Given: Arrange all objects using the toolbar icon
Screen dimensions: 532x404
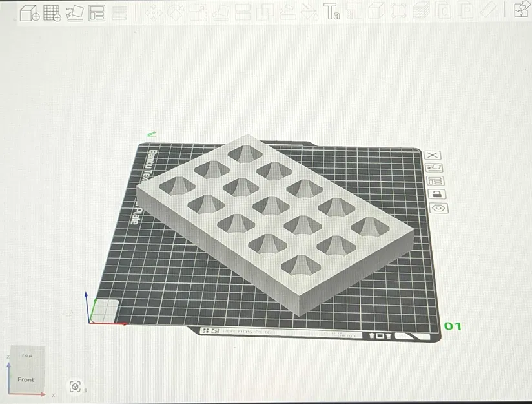Looking at the screenshot, I should click(x=97, y=13).
